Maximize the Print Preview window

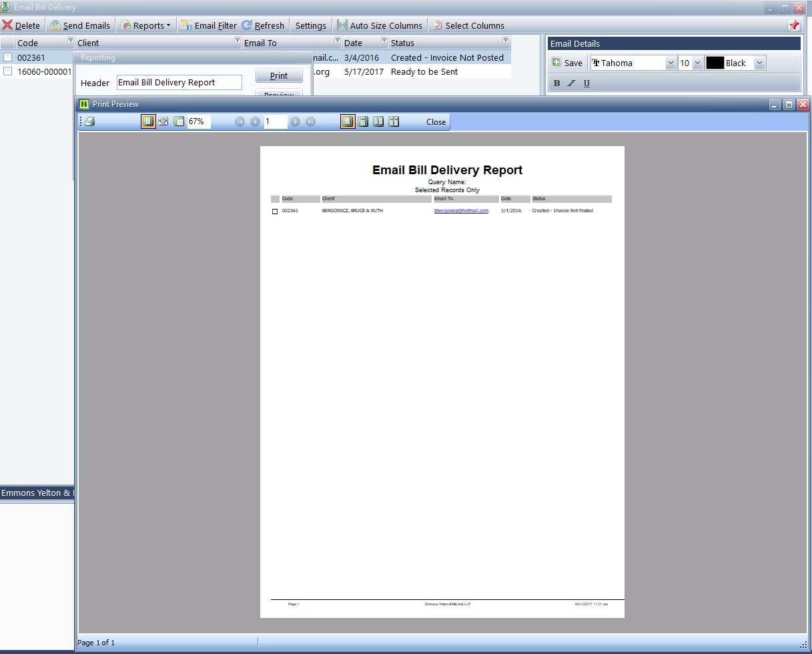(789, 104)
